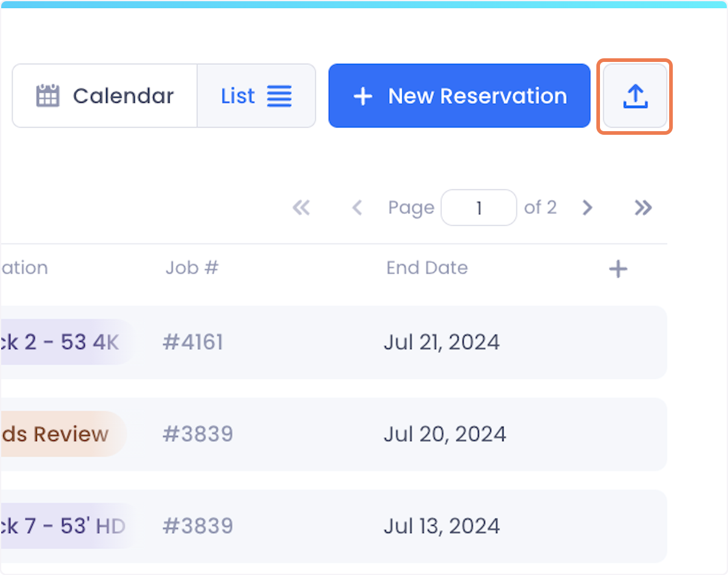The height and width of the screenshot is (575, 728).
Task: Select the #3839 row ending Jul 13, 2024
Action: click(334, 526)
